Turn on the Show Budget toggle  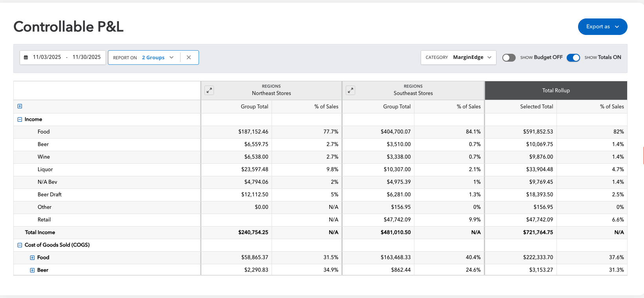point(509,58)
